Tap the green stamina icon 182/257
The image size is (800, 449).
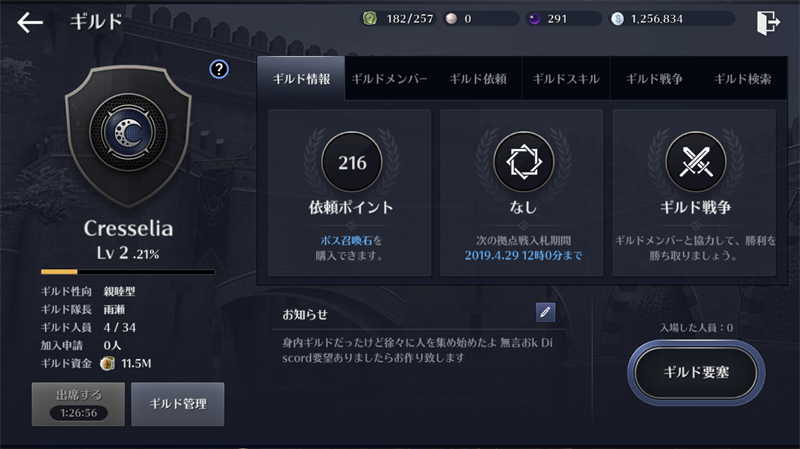click(369, 19)
